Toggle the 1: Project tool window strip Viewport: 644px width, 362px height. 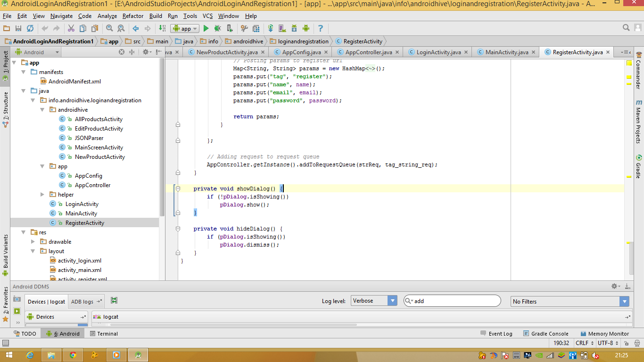[x=5, y=62]
